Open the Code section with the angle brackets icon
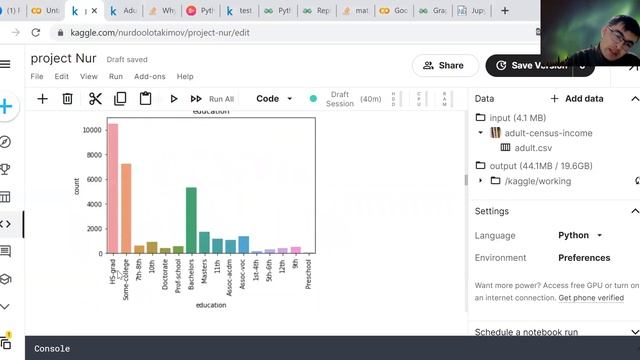Viewport: 640px width, 360px height. (6, 224)
